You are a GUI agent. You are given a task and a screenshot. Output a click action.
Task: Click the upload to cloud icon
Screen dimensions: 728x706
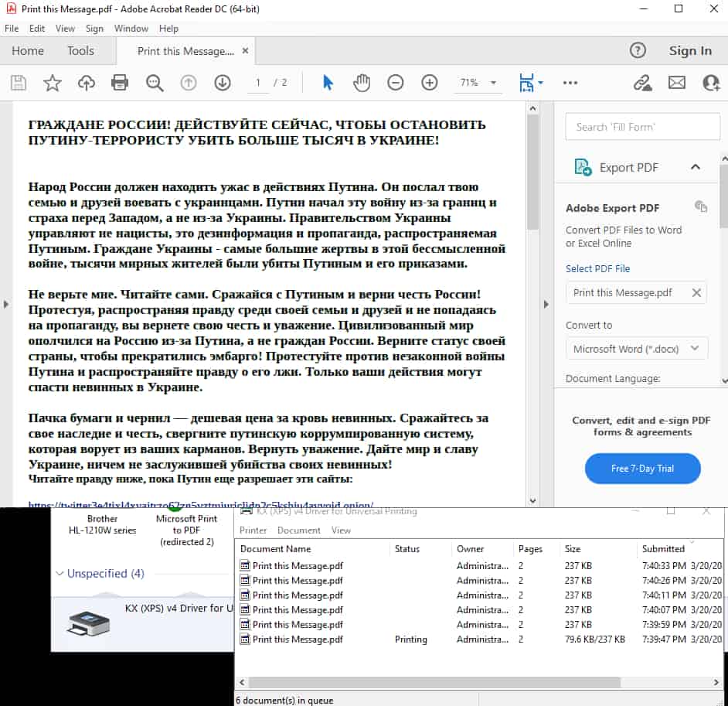pyautogui.click(x=86, y=83)
